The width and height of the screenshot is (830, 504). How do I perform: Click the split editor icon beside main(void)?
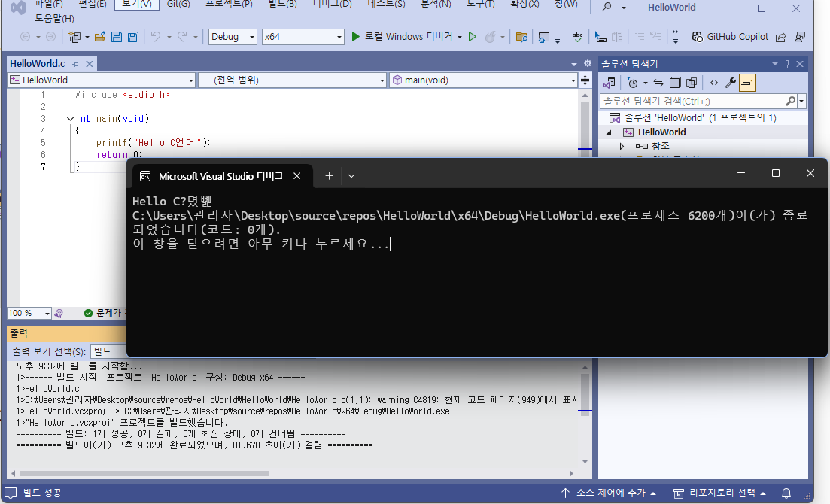(x=585, y=80)
